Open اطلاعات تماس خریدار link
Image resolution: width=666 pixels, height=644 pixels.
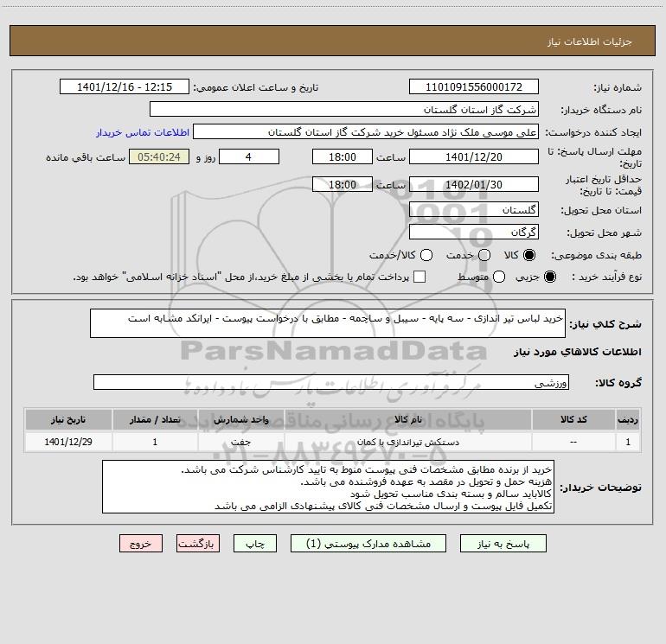pos(143,132)
